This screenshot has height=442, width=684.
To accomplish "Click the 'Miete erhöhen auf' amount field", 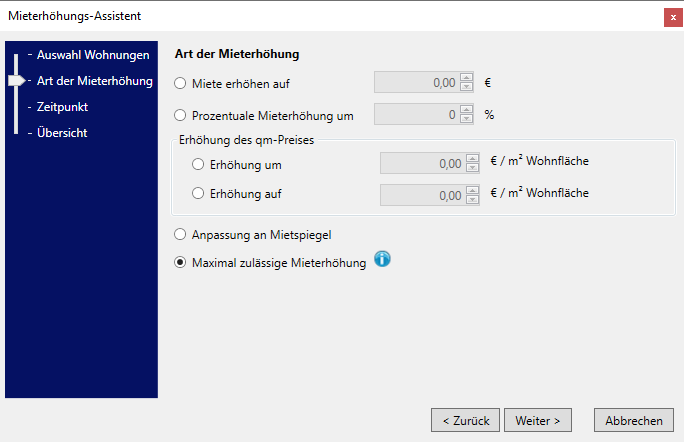I will pos(416,84).
